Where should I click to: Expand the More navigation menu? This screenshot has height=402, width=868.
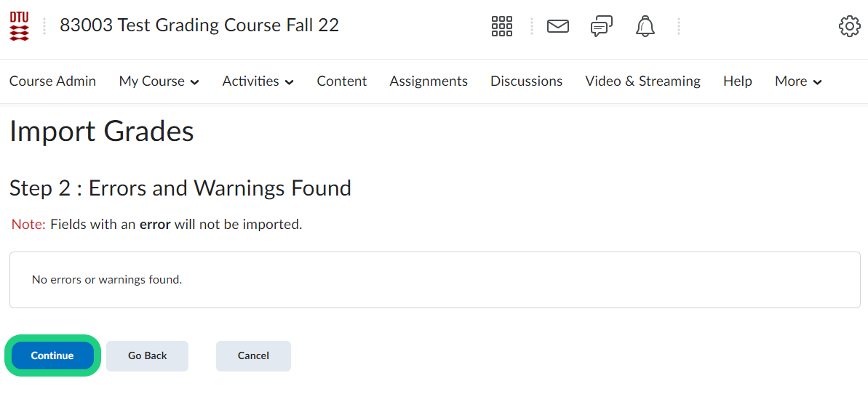(x=798, y=81)
